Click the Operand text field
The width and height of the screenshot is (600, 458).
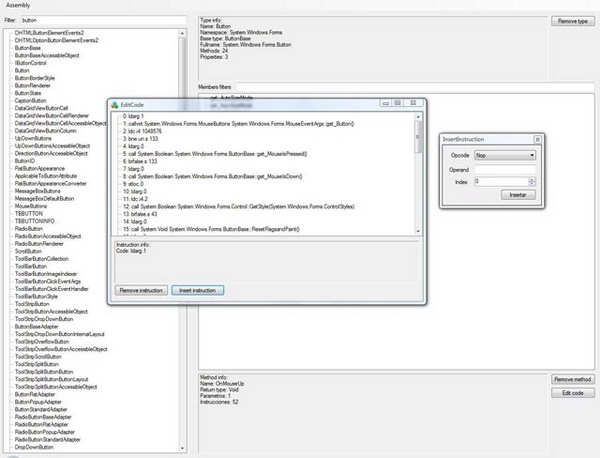click(505, 168)
